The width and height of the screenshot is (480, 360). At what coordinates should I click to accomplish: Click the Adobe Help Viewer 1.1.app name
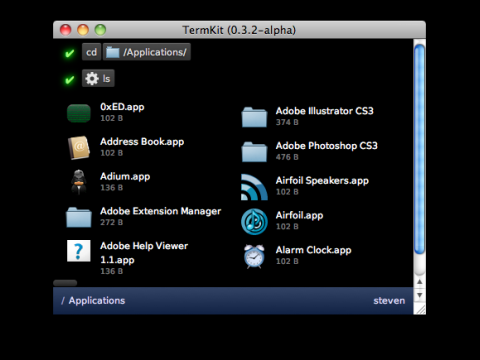coord(144,253)
